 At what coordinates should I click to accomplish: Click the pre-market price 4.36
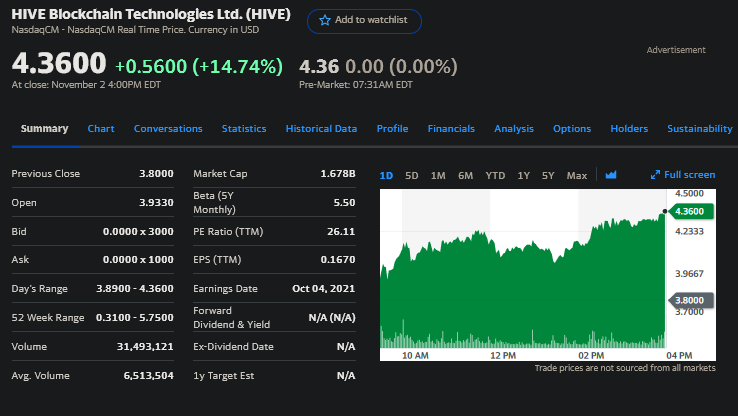click(319, 66)
